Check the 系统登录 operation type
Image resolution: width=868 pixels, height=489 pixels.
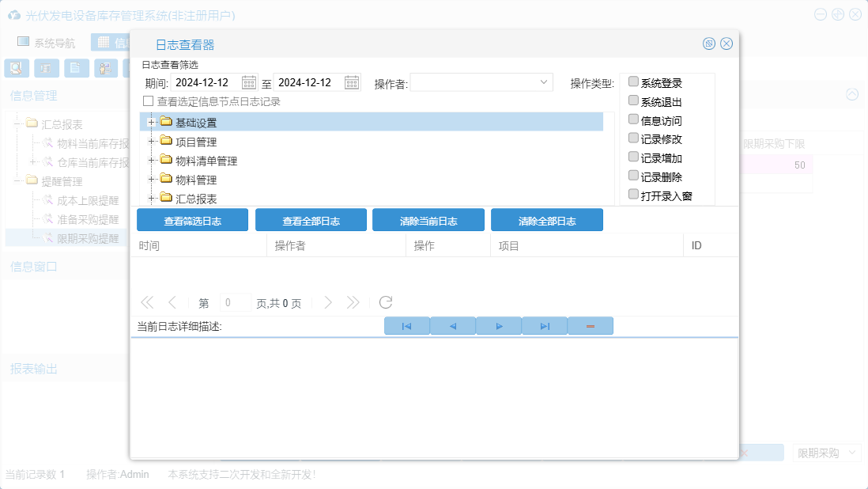click(x=633, y=82)
